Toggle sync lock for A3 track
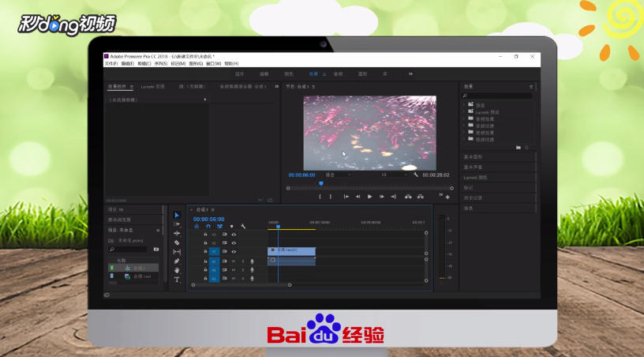Screen dimensions: 644x357 (225, 278)
